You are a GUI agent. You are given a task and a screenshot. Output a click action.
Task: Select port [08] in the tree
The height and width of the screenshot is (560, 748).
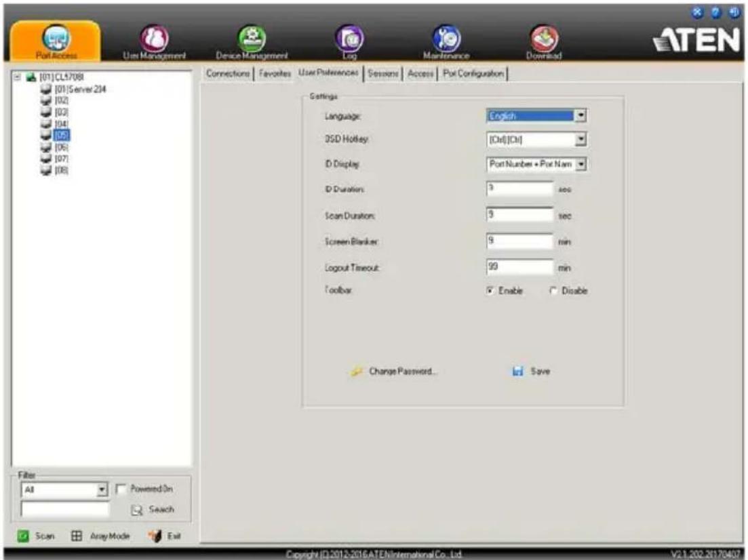[x=62, y=170]
